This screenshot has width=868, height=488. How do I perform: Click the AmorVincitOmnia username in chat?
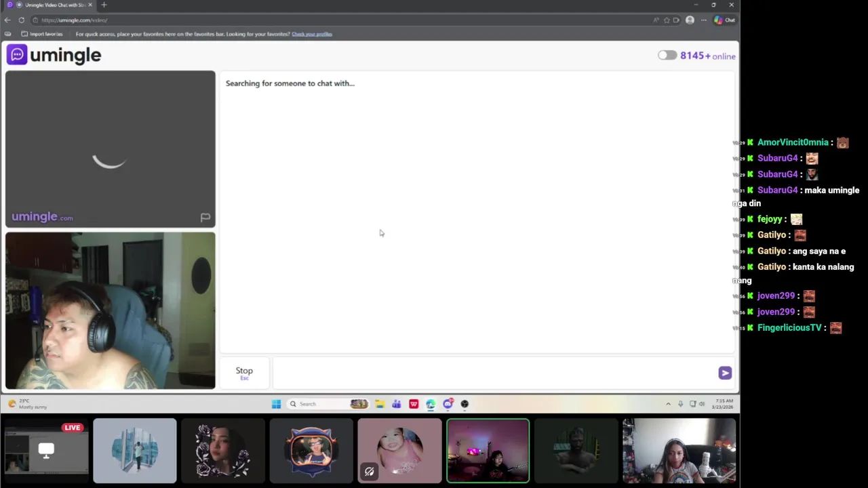pos(793,142)
